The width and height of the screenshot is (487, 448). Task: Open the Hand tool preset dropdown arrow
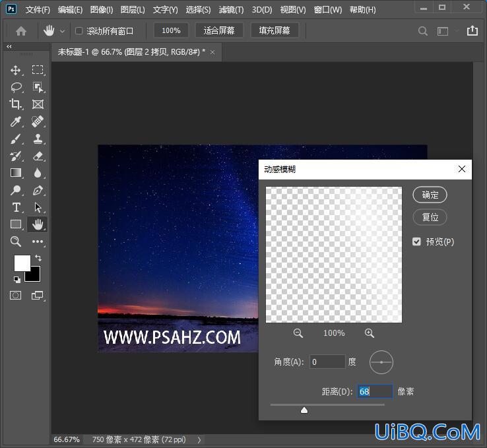(63, 31)
